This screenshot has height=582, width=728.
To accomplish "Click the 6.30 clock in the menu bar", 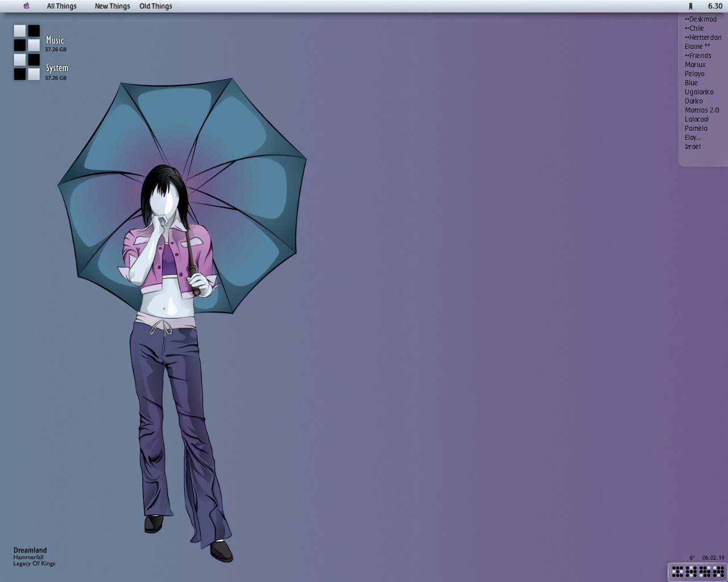I will point(715,6).
